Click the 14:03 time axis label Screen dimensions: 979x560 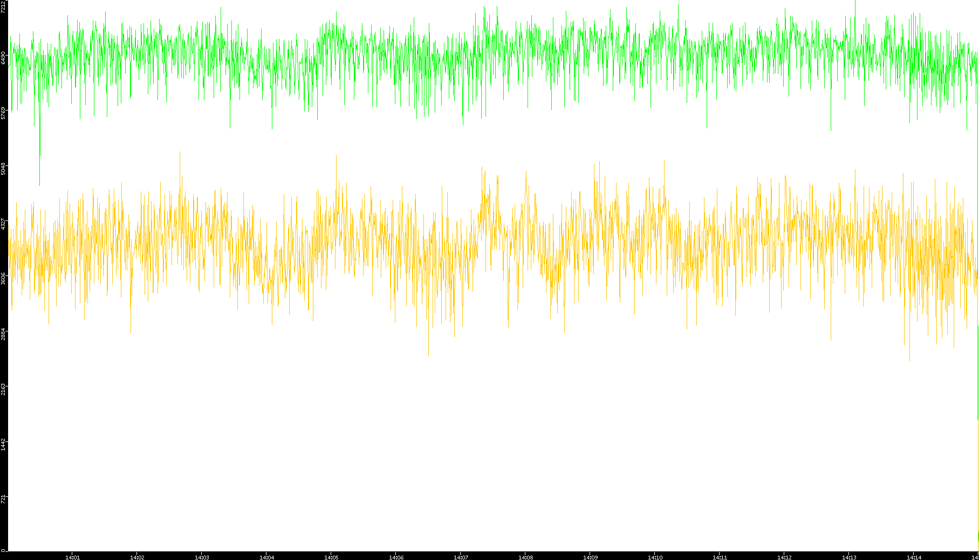click(202, 557)
